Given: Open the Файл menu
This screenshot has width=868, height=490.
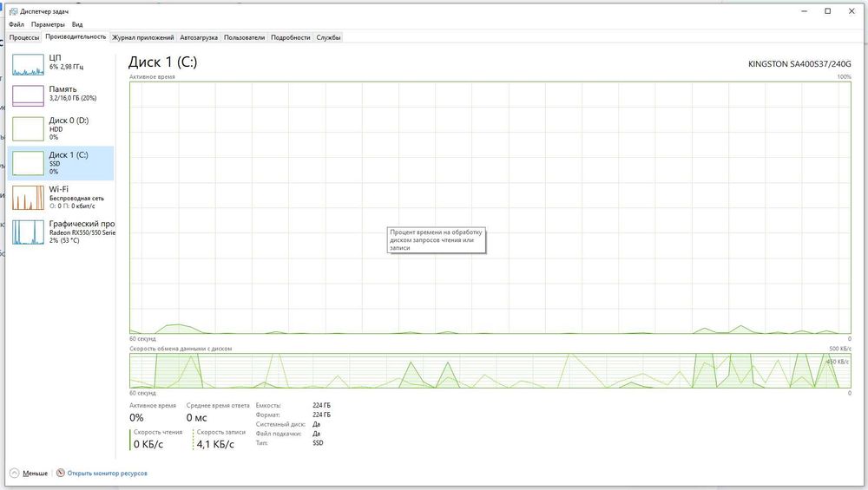Looking at the screenshot, I should [16, 24].
